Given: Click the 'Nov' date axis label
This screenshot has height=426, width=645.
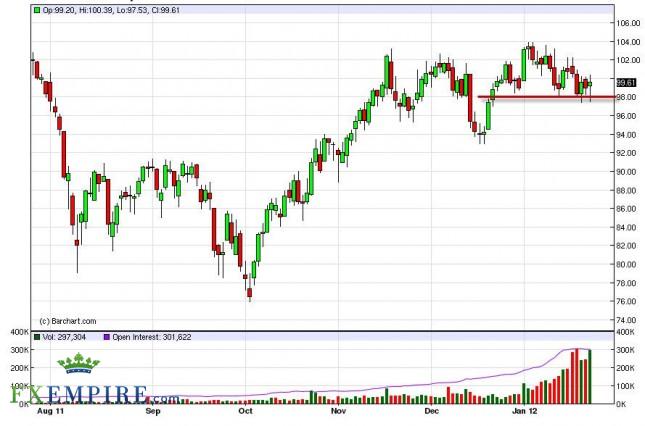Looking at the screenshot, I should [339, 411].
